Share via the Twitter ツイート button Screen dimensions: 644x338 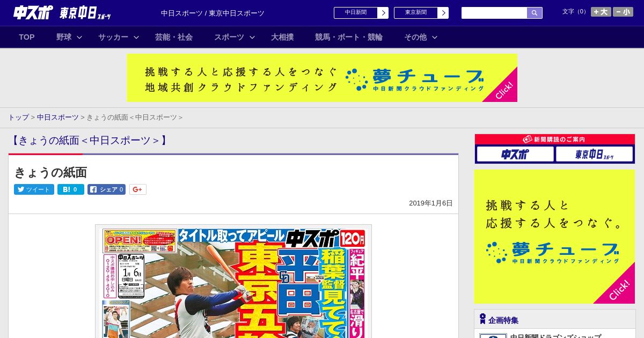pyautogui.click(x=34, y=189)
